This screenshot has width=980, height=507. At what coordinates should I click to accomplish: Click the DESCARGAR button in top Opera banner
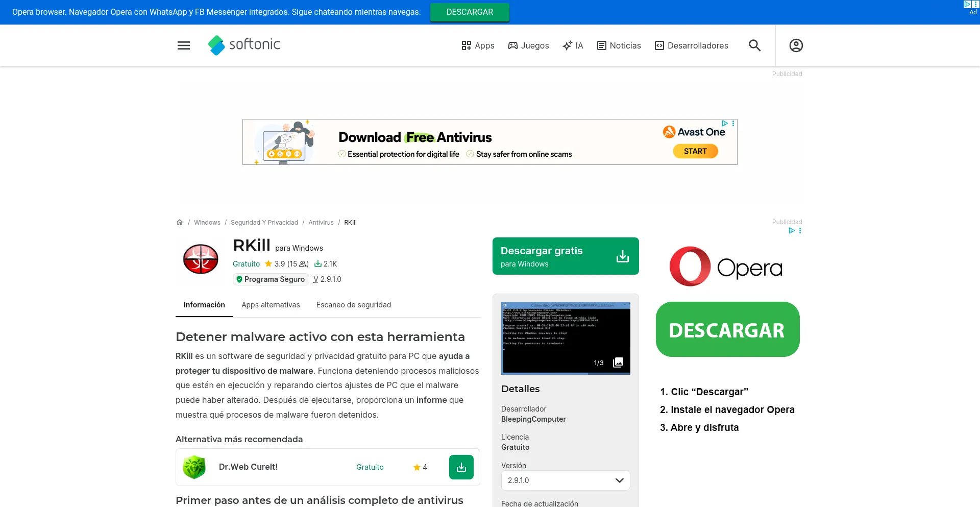(x=470, y=12)
